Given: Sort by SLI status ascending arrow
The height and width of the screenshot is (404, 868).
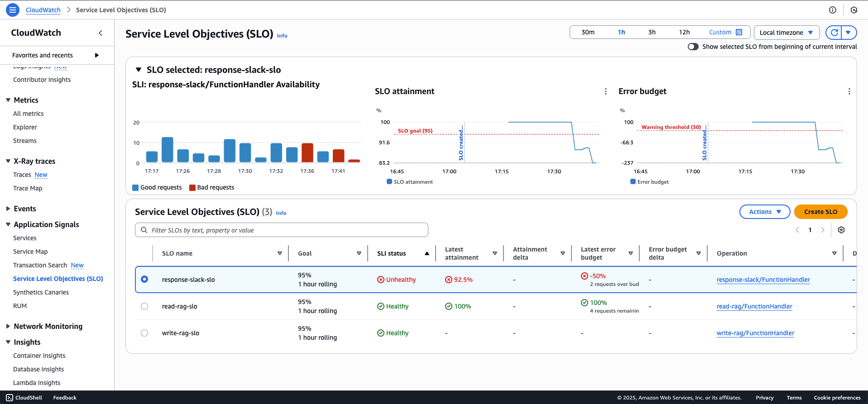Looking at the screenshot, I should (x=427, y=253).
